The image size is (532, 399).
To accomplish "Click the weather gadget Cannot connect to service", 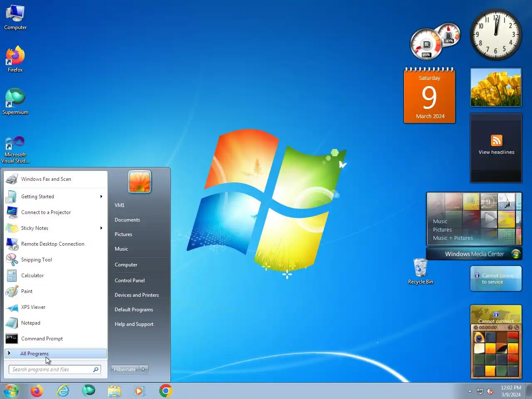I will (x=496, y=278).
